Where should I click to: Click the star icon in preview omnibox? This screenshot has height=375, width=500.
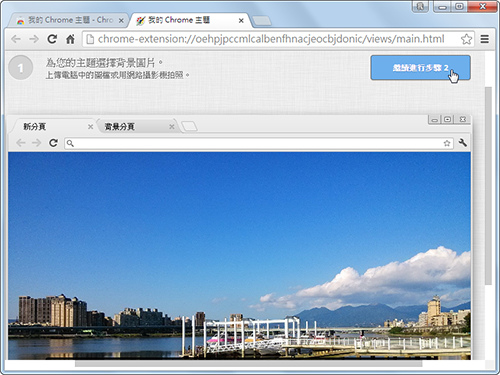[x=447, y=143]
